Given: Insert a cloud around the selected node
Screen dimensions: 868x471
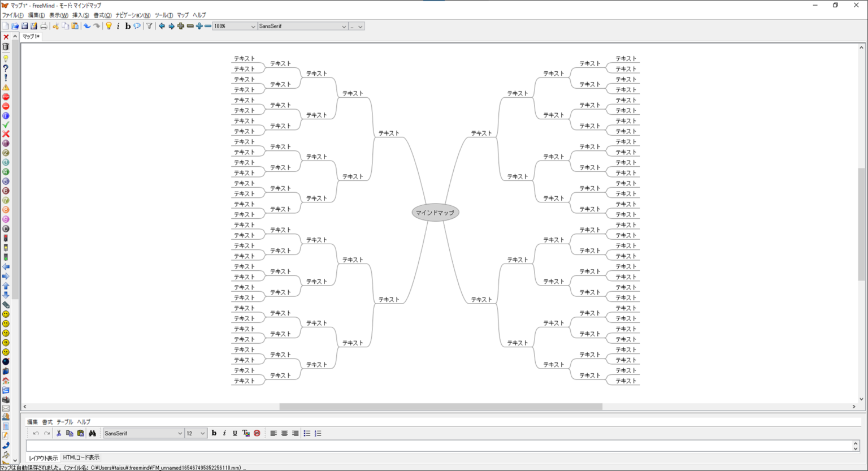Looking at the screenshot, I should coord(136,25).
